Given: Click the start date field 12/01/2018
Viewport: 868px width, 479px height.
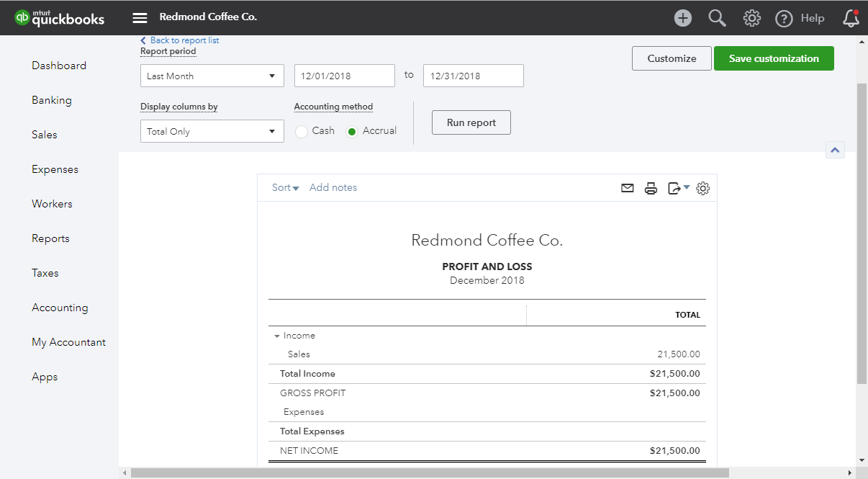Looking at the screenshot, I should (344, 76).
